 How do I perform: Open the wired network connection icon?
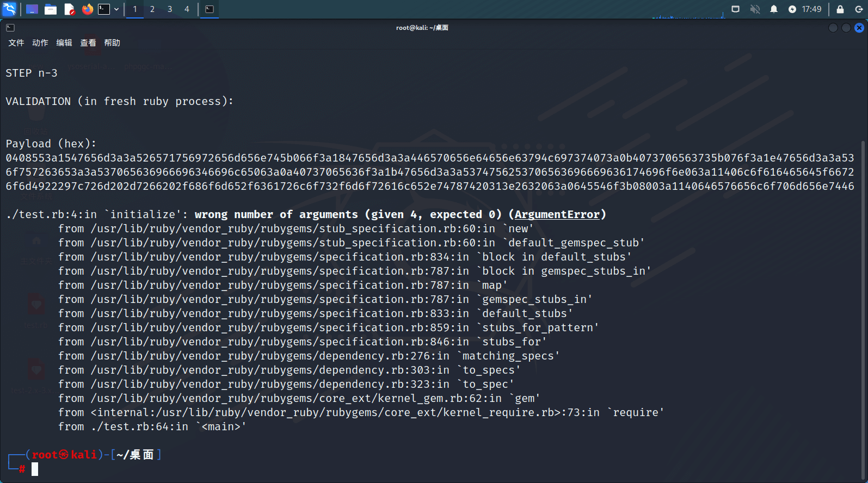click(x=736, y=9)
